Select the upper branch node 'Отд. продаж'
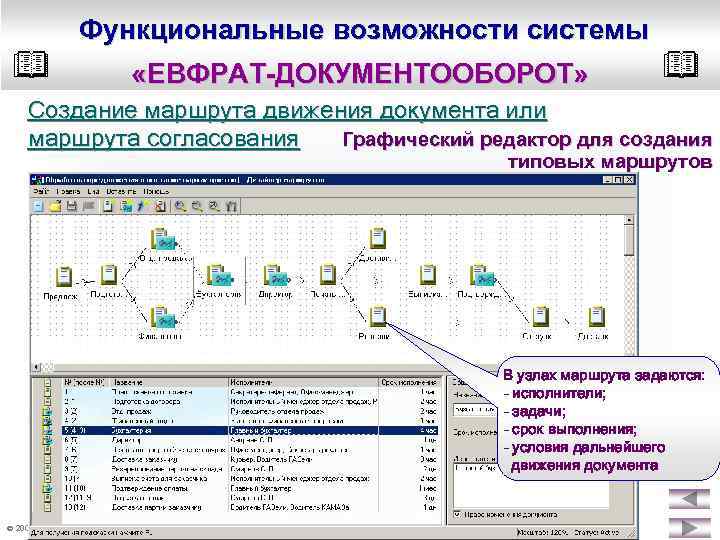 [x=164, y=240]
